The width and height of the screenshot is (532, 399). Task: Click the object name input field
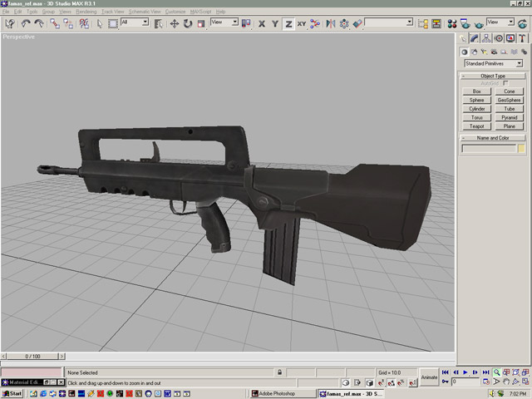pos(489,148)
